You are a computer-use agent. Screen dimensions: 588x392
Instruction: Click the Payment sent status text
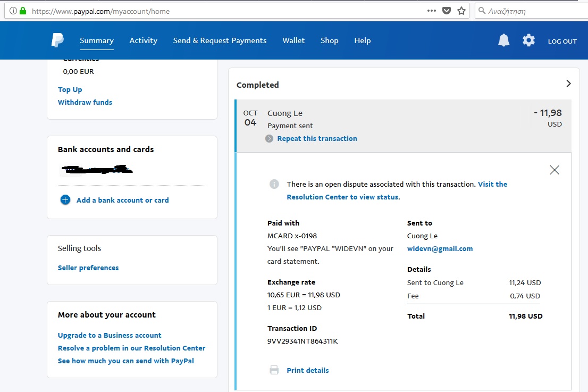290,126
